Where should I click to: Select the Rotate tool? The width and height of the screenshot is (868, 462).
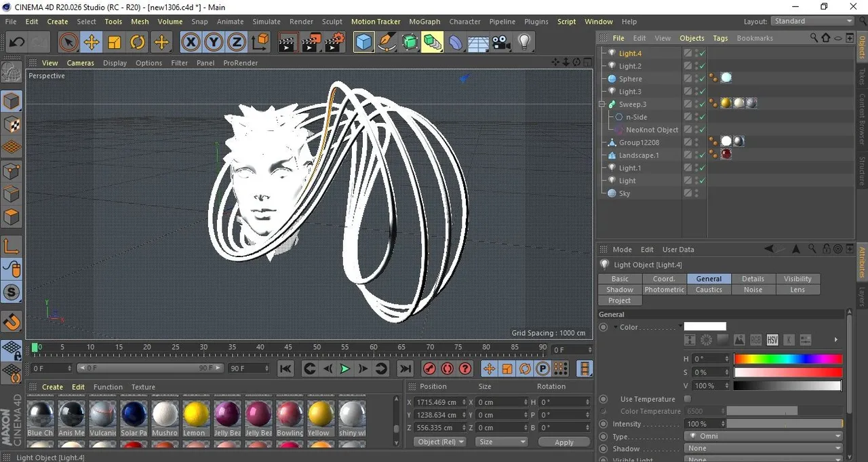point(138,43)
